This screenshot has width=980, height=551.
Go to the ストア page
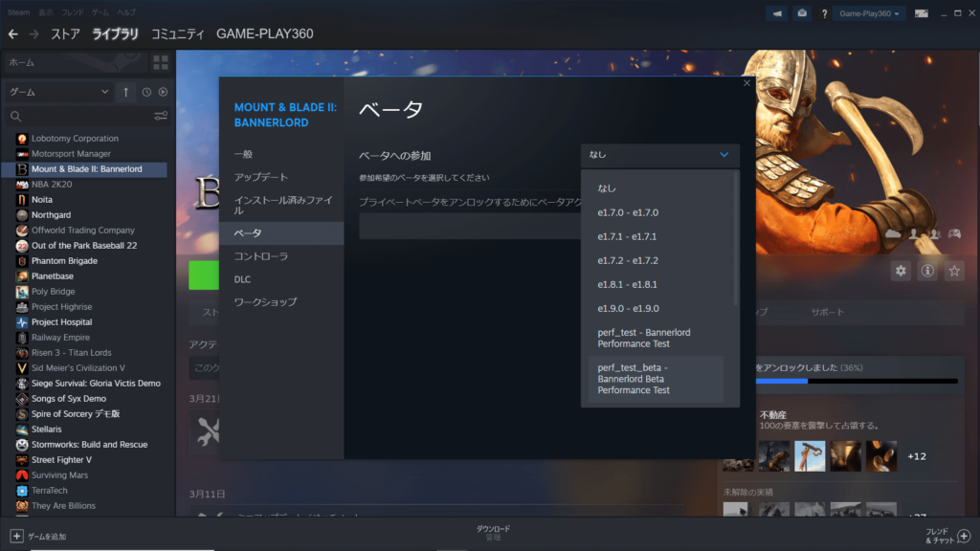[65, 34]
